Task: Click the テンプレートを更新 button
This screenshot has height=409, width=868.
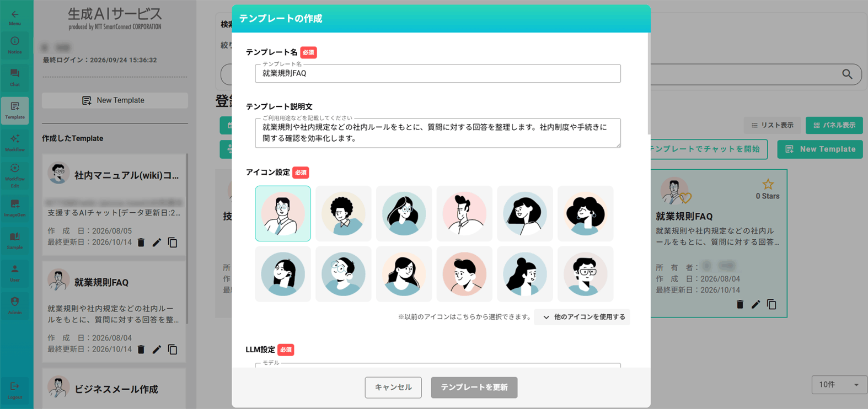Action: [474, 388]
